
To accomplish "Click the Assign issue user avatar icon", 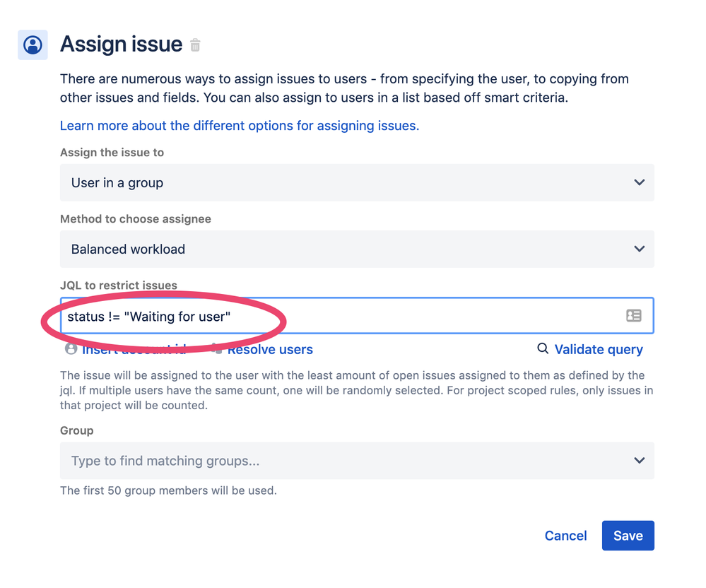I will tap(33, 45).
